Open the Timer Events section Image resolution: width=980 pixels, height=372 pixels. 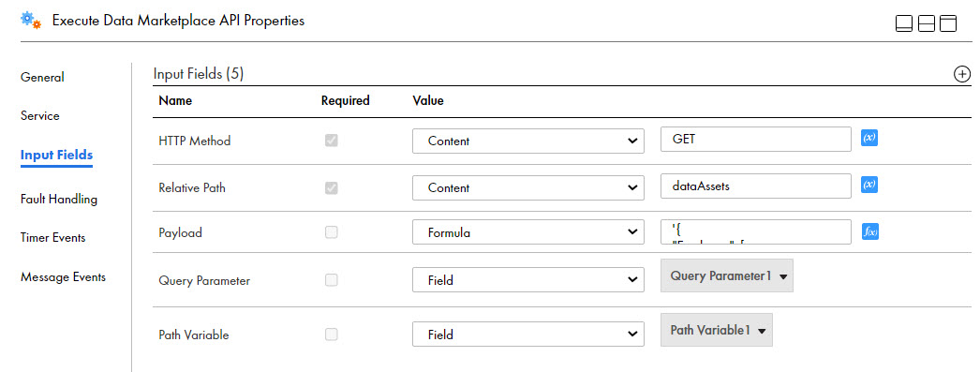[x=53, y=238]
